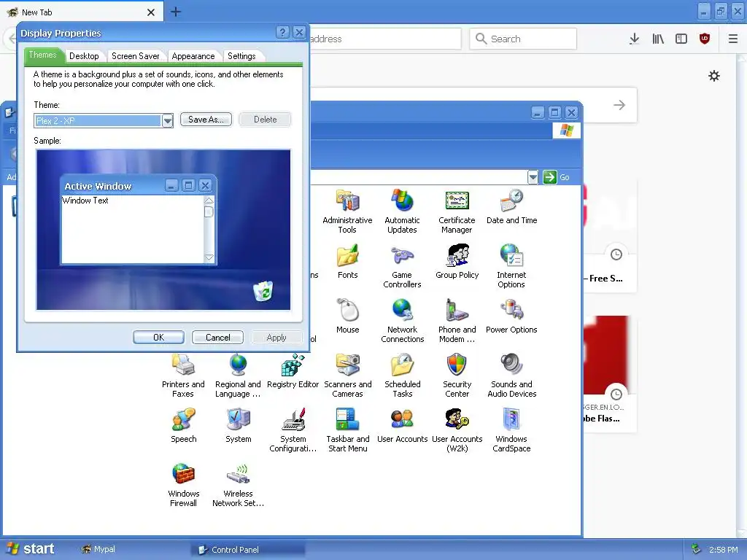Open System Configuration utility icon
Viewport: 747px width, 560px height.
pyautogui.click(x=293, y=419)
